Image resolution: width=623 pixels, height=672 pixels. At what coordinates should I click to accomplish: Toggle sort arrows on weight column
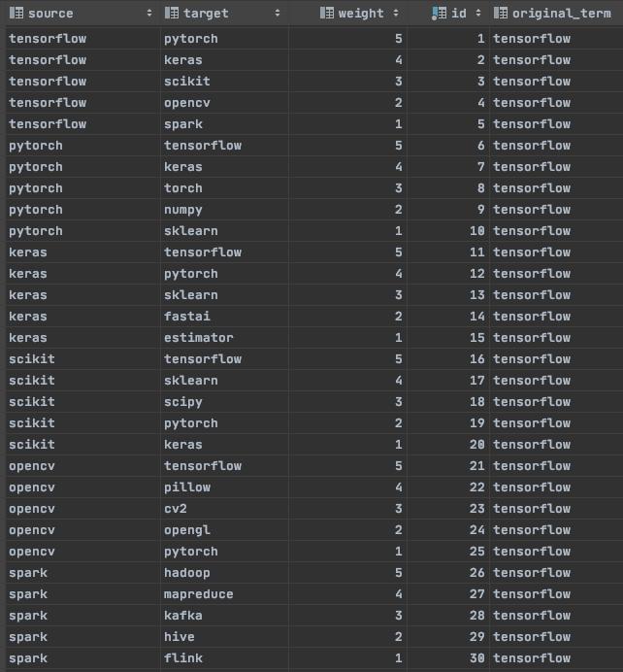(395, 14)
